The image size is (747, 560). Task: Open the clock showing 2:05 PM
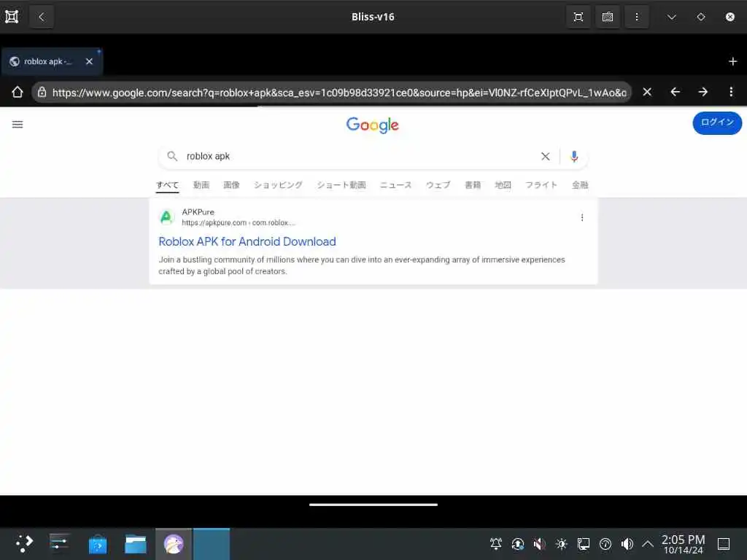click(x=683, y=544)
